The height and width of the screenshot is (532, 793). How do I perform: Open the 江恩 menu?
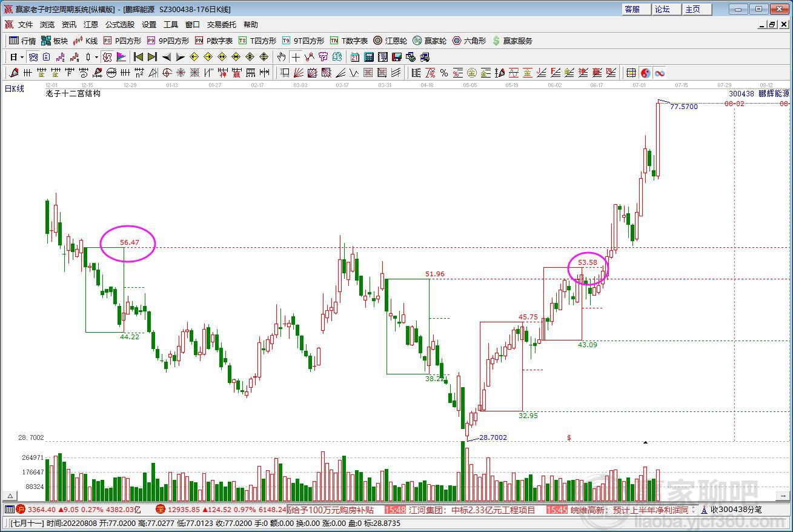tap(91, 25)
